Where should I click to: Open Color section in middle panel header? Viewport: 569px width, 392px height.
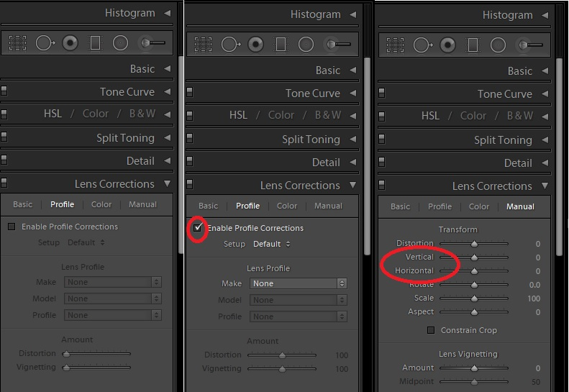[x=281, y=115]
